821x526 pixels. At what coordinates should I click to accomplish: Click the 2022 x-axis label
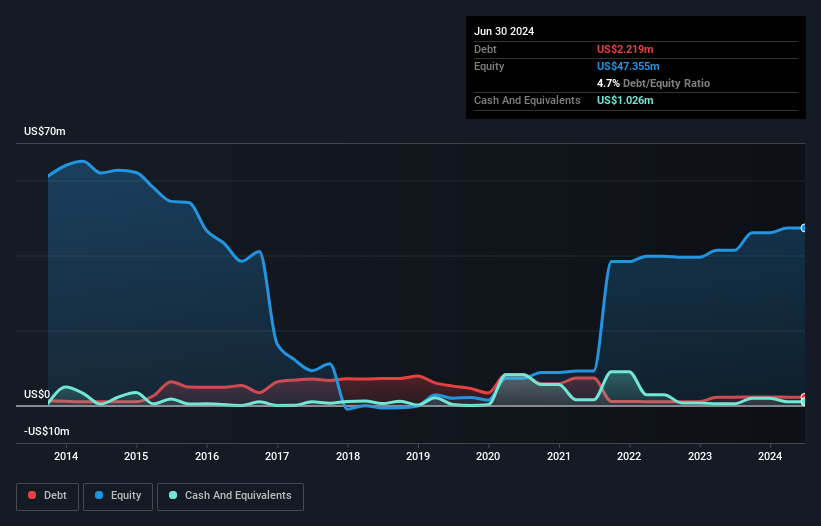(x=629, y=456)
